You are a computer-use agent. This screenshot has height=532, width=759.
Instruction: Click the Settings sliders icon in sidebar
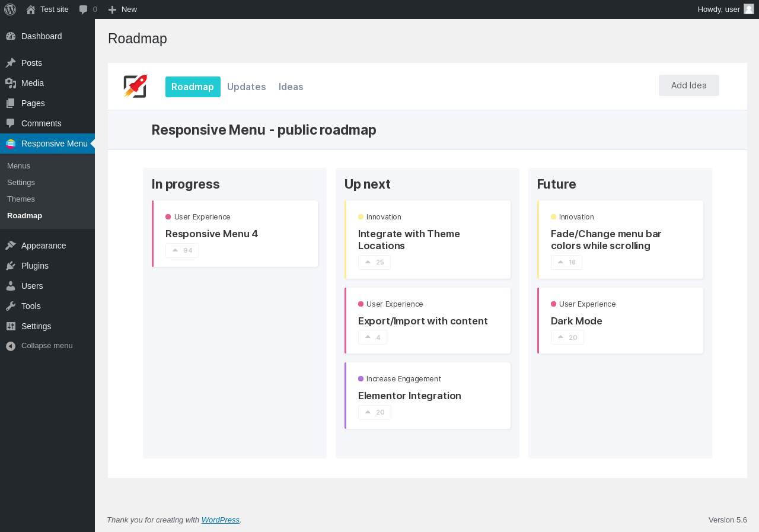[11, 326]
